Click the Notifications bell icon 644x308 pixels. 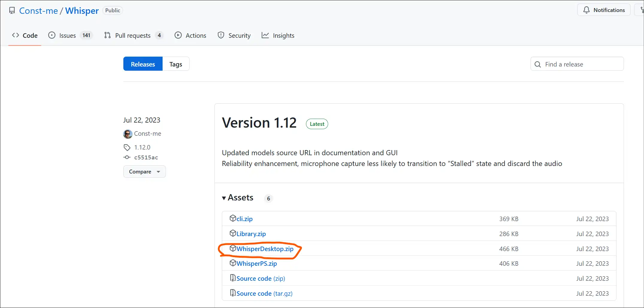coord(587,10)
